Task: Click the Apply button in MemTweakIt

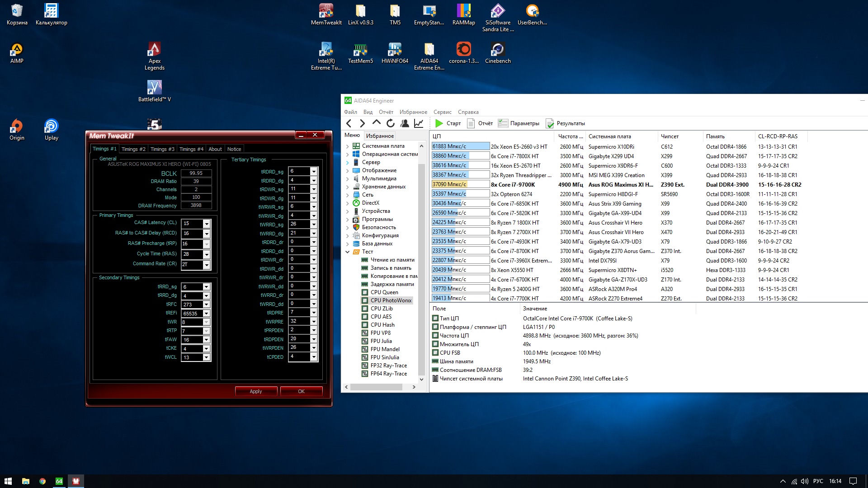Action: click(x=256, y=391)
